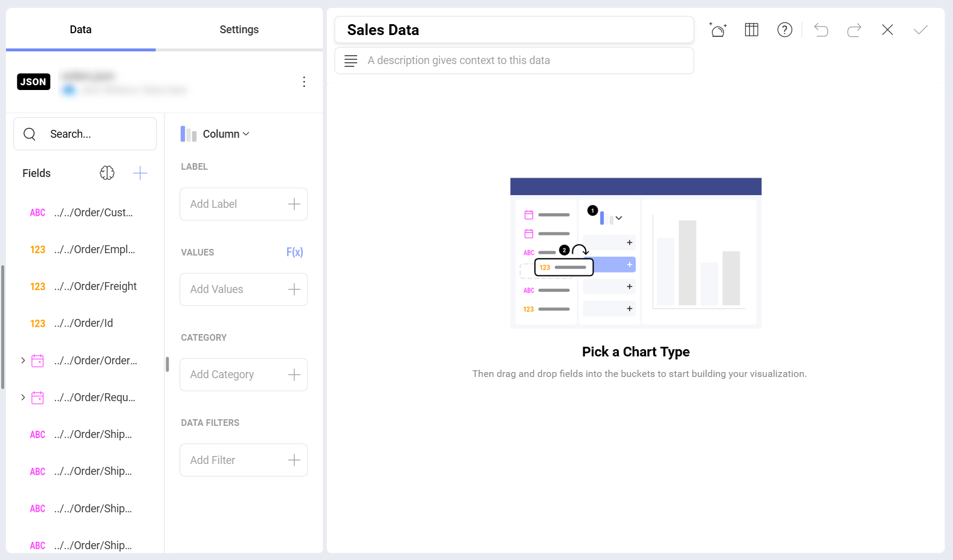Click the description input field

coord(514,60)
